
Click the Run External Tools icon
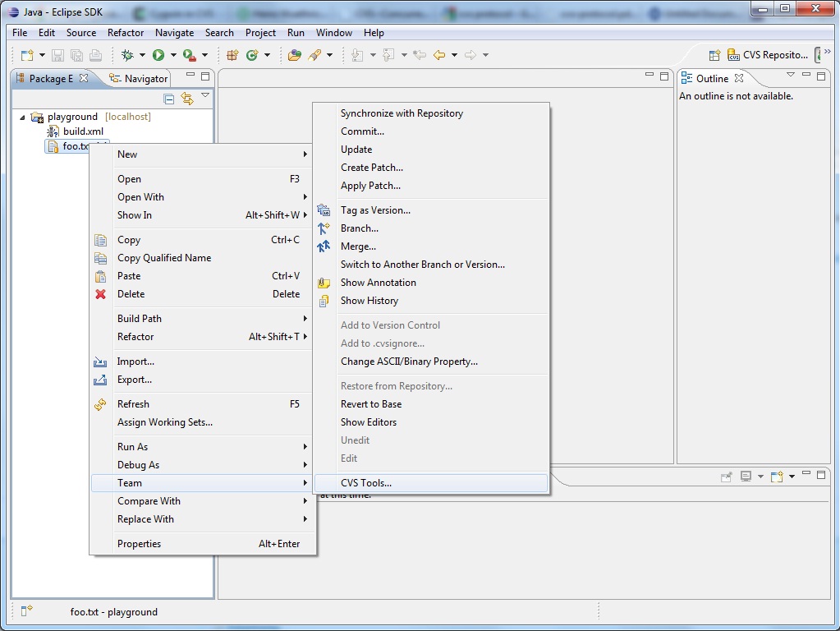(189, 55)
